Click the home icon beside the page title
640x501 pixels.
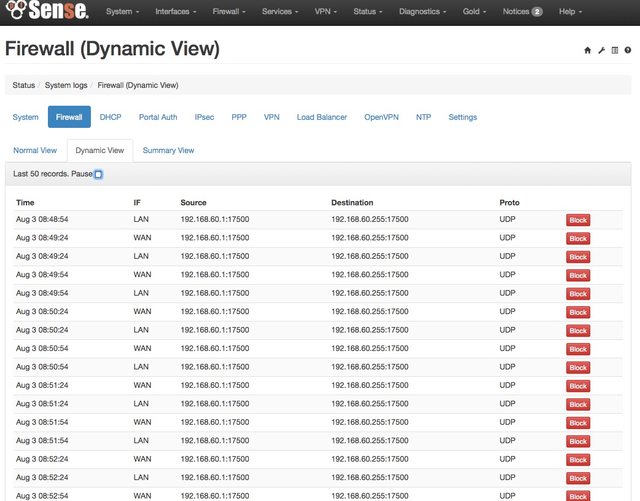pyautogui.click(x=588, y=50)
